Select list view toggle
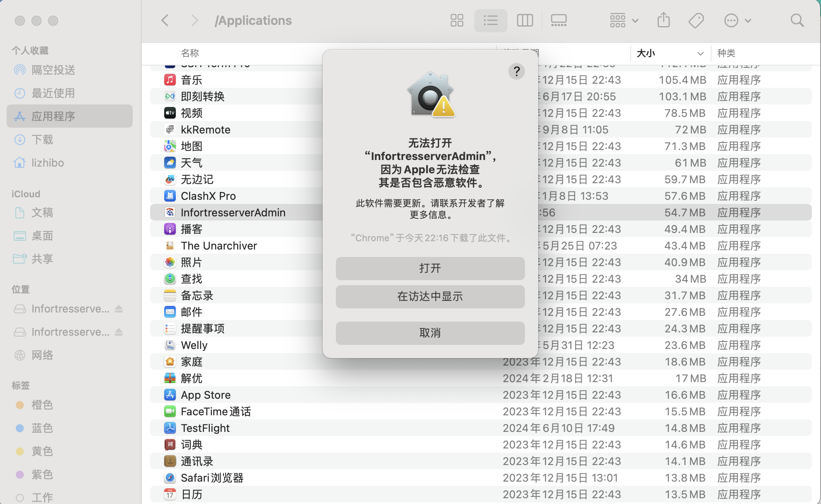821x504 pixels. click(x=491, y=20)
